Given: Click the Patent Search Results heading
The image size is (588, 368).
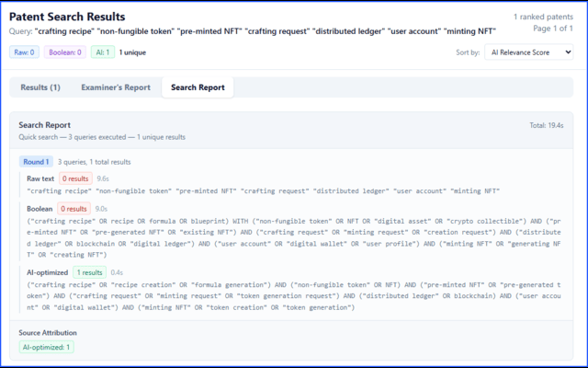Looking at the screenshot, I should tap(67, 17).
